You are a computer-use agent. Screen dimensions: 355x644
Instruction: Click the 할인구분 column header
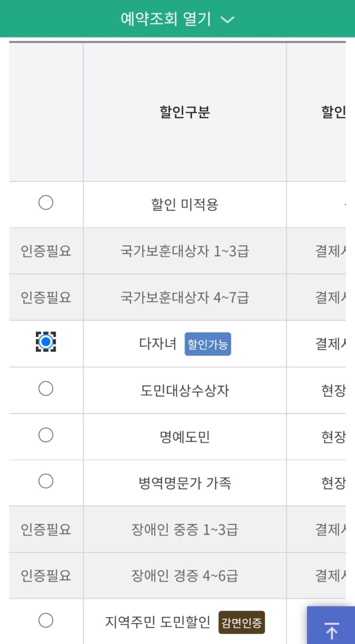pyautogui.click(x=185, y=112)
